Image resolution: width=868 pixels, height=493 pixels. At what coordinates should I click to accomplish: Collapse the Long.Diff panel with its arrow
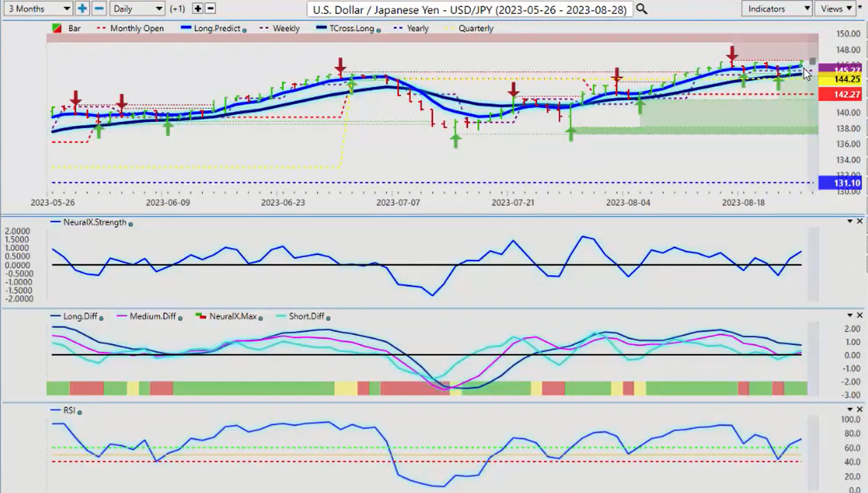850,315
